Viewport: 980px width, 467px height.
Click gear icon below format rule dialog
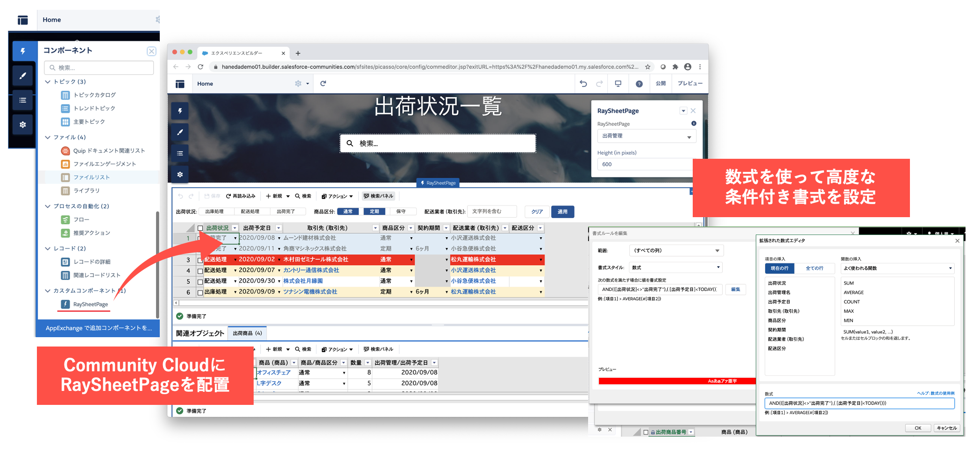click(x=600, y=430)
